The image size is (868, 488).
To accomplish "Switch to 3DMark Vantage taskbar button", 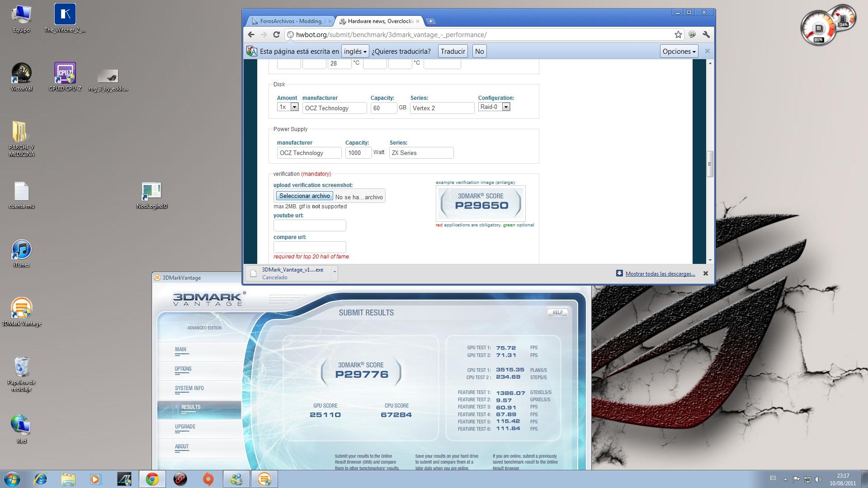I will (264, 479).
